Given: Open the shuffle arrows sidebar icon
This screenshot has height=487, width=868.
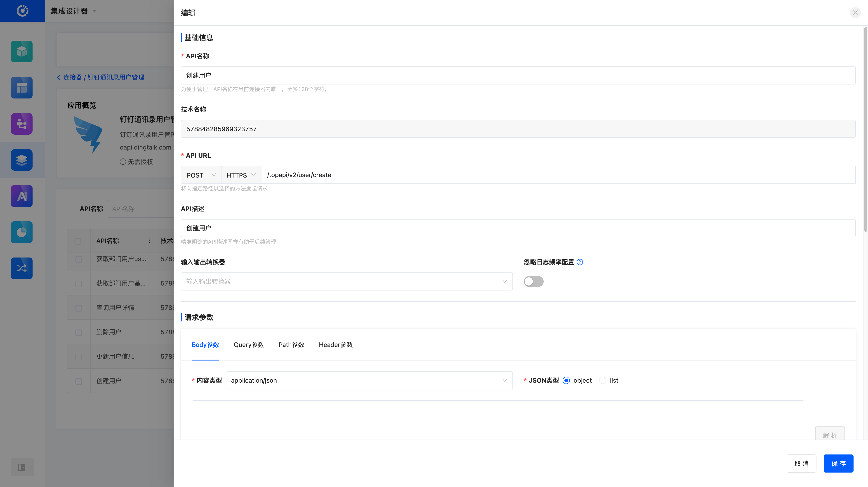Looking at the screenshot, I should point(21,268).
